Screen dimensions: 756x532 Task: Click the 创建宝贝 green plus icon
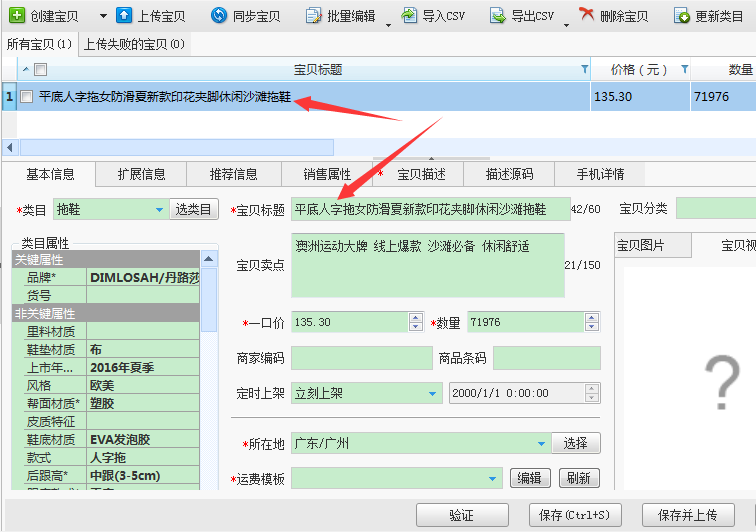click(x=17, y=16)
